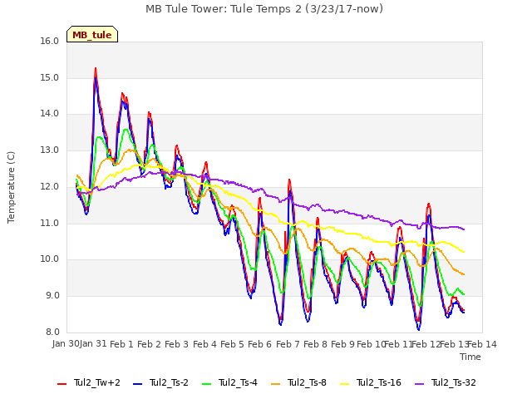Click the Jan 30 x-axis label
This screenshot has height=399, width=532.
[66, 343]
